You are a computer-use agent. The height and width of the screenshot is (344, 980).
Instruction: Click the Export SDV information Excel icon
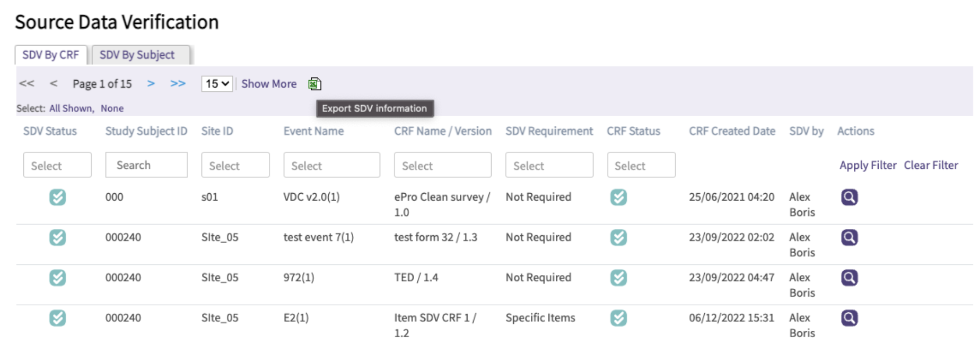point(314,84)
